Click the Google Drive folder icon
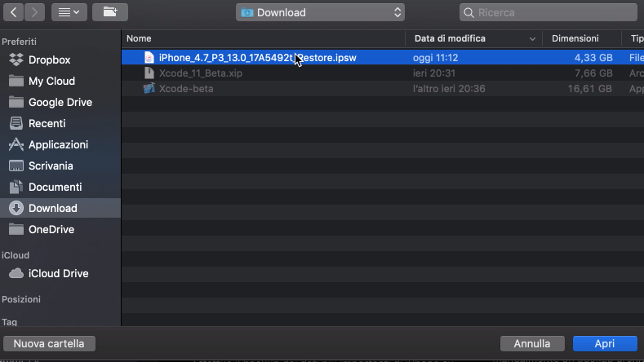644x362 pixels. 16,102
